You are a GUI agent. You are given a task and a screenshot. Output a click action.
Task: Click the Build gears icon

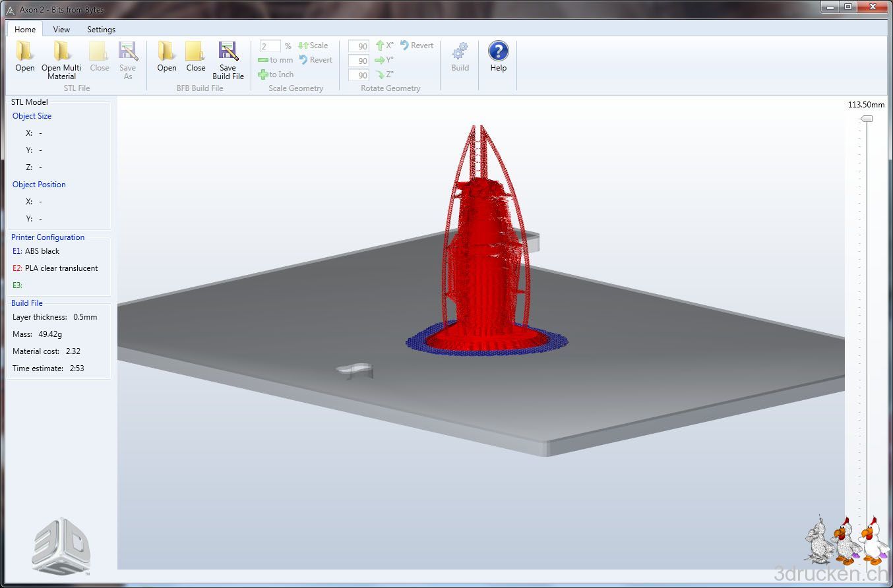point(460,51)
